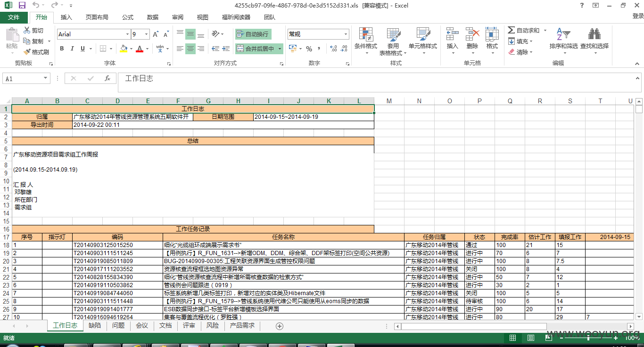Viewport: 644px width, 347px height.
Task: Click Merge and Center (合并后居中)
Action: (x=256, y=49)
